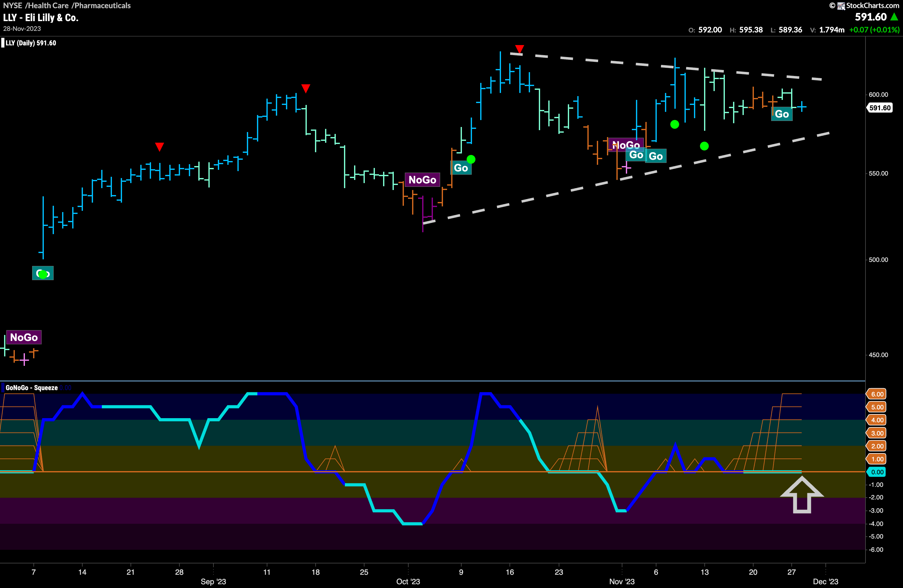Screen dimensions: 903x588
Task: Click the Go label beneath the latest price bars
Action: point(782,114)
